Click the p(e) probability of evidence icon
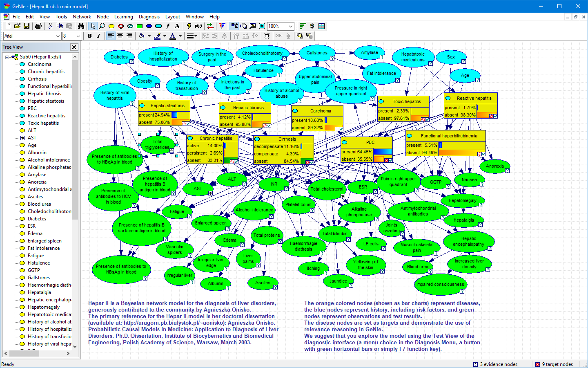Viewport: 588px width, 368px height. pos(198,26)
